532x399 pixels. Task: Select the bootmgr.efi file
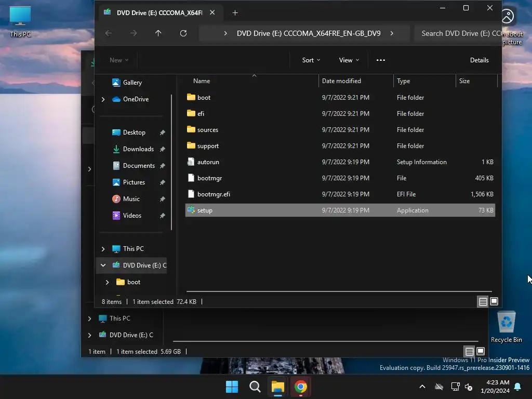pos(340,194)
